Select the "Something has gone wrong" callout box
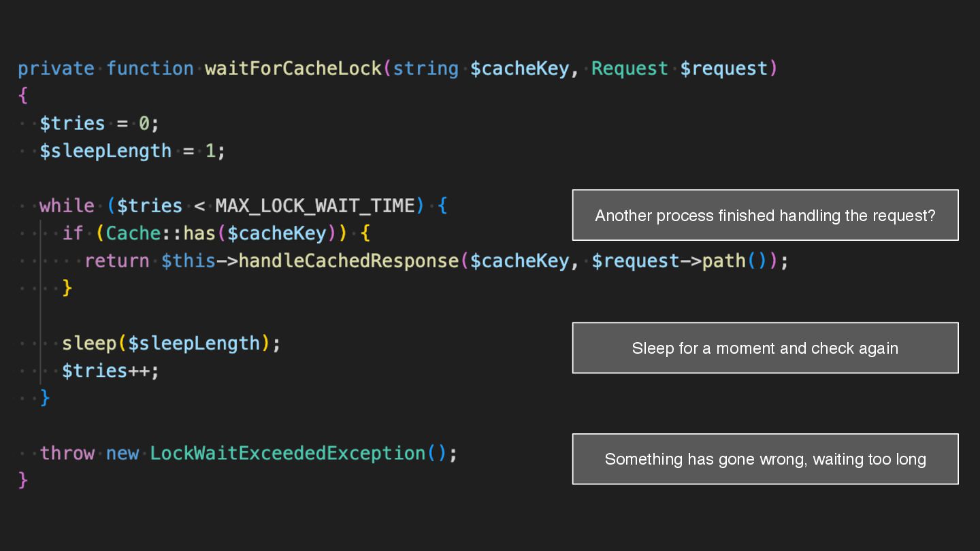The height and width of the screenshot is (551, 980). pyautogui.click(x=765, y=459)
